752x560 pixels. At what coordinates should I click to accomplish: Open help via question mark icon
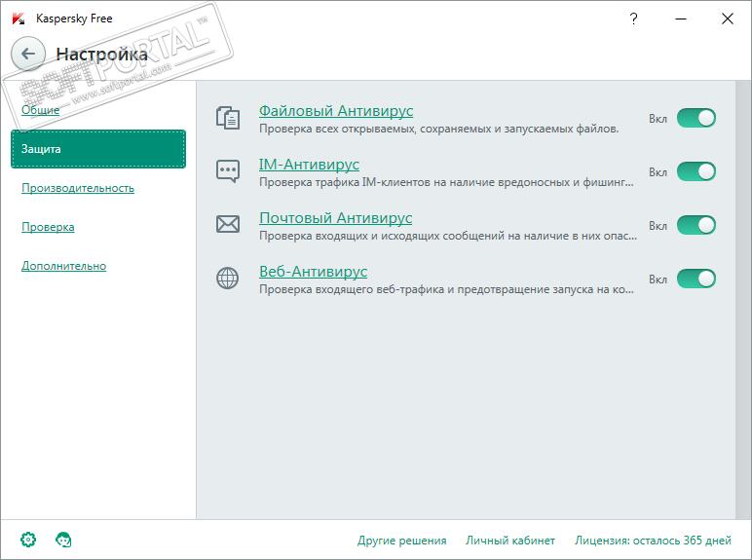[633, 19]
